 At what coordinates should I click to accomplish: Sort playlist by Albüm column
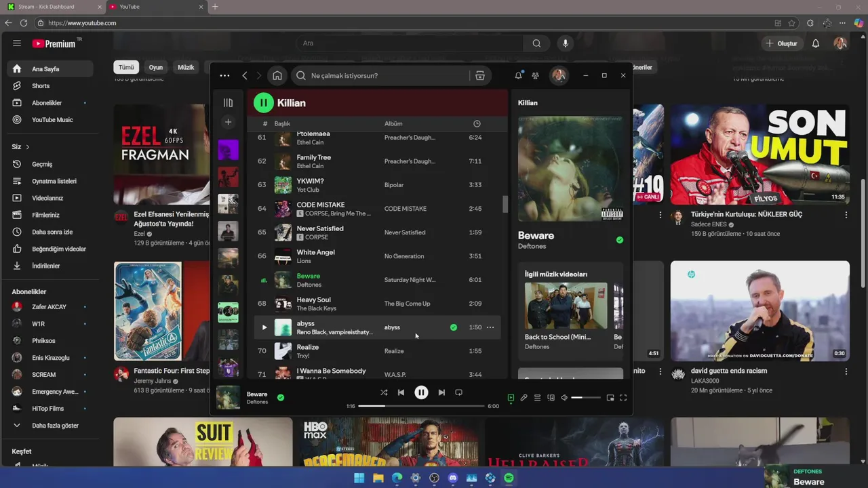[x=393, y=124]
